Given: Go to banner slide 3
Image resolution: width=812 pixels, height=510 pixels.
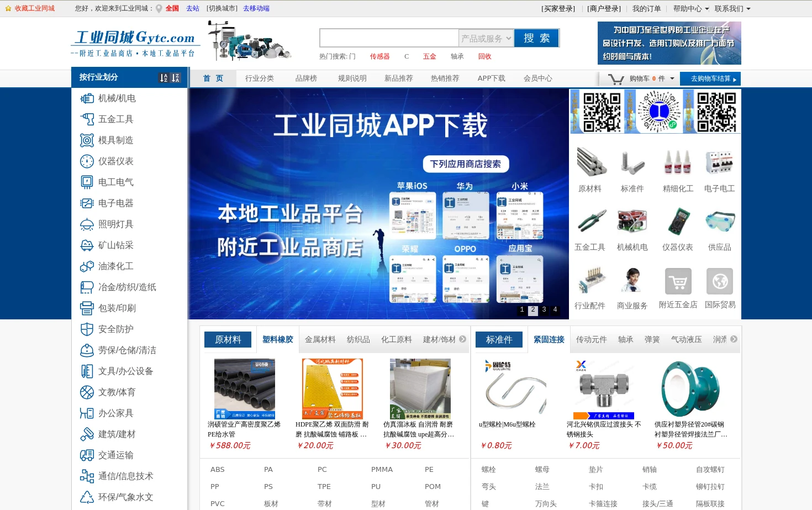Looking at the screenshot, I should click(544, 310).
